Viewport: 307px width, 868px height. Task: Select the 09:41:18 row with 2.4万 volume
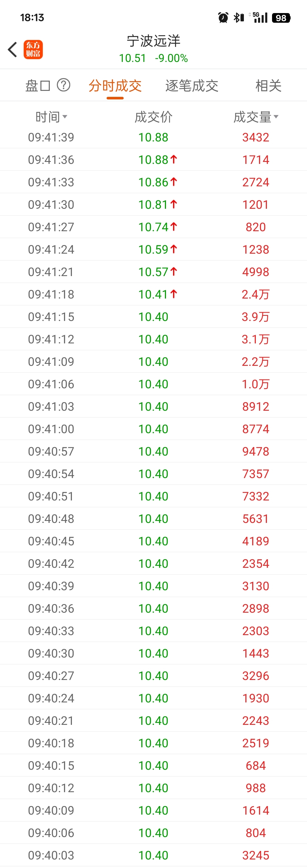pos(153,294)
